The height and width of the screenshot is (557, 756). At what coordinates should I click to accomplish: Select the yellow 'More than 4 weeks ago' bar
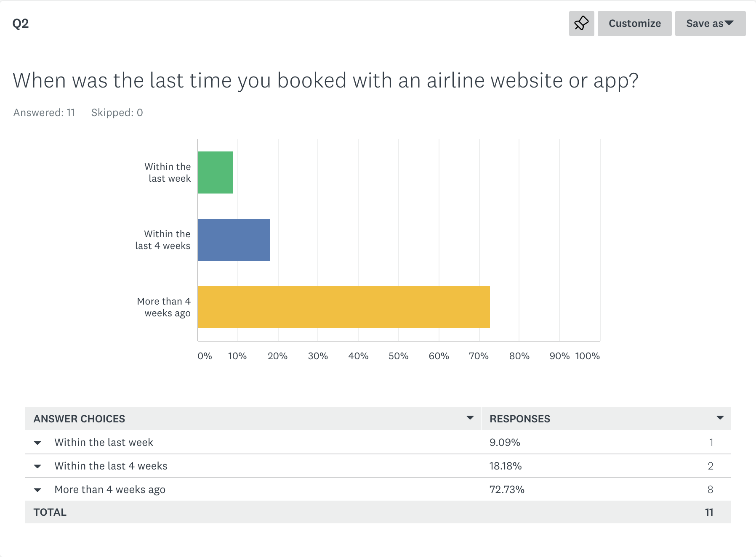click(x=344, y=307)
